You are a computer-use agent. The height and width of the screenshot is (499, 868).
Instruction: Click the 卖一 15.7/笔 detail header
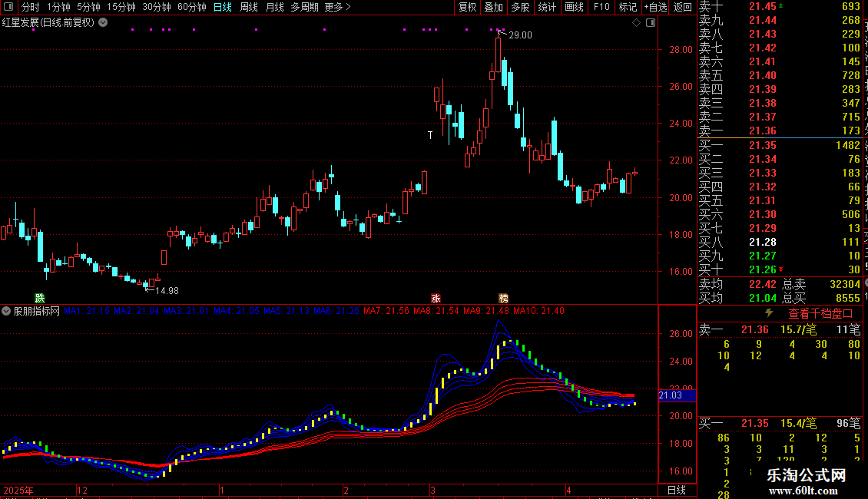(x=780, y=330)
